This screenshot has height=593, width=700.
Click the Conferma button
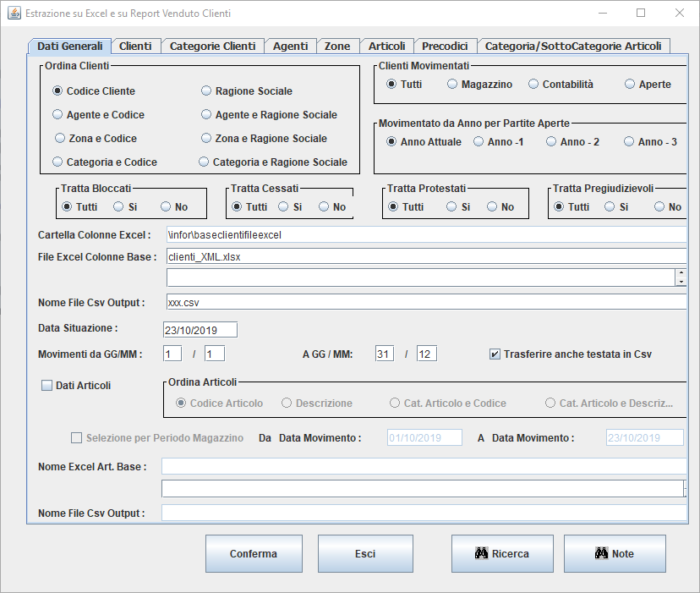[x=254, y=554]
